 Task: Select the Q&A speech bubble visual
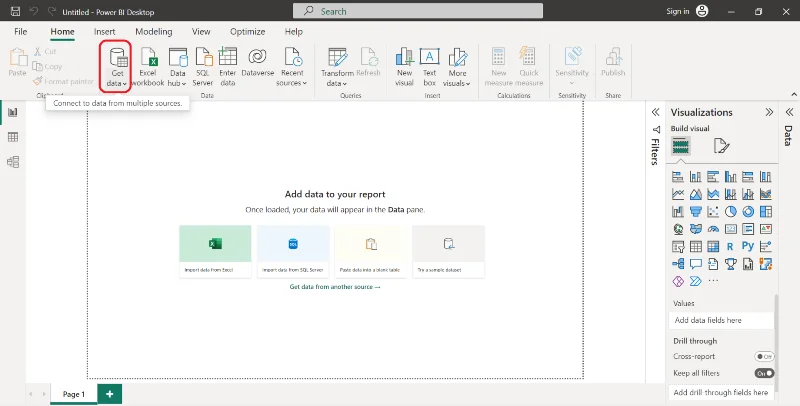(x=695, y=264)
